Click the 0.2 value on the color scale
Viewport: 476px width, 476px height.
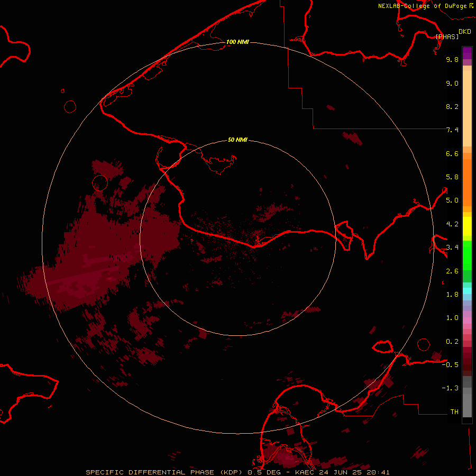point(452,342)
